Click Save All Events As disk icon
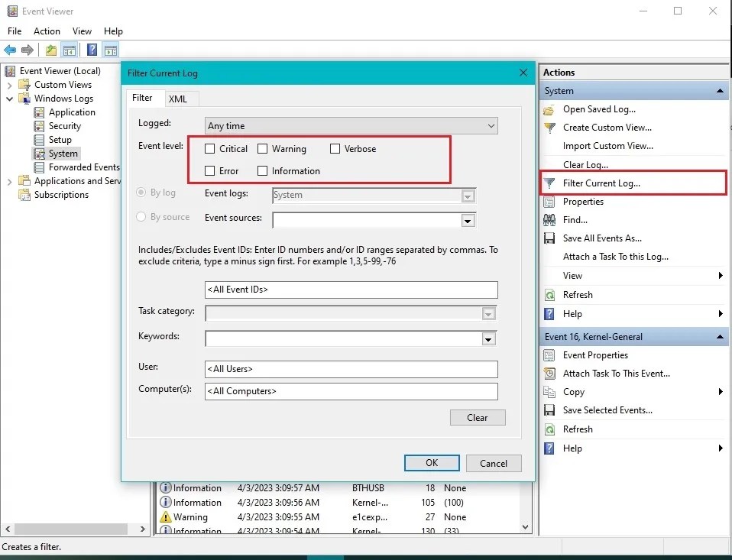This screenshot has height=560, width=732. coord(549,238)
